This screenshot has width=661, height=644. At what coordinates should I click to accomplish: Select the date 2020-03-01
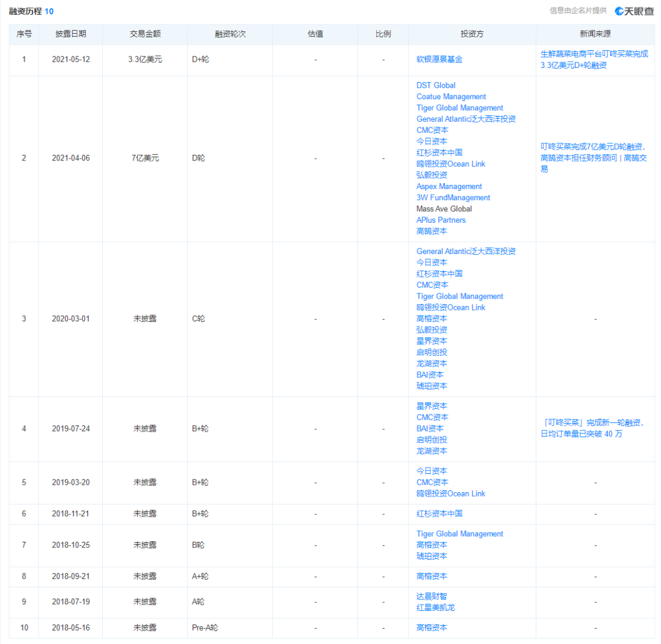(x=71, y=319)
